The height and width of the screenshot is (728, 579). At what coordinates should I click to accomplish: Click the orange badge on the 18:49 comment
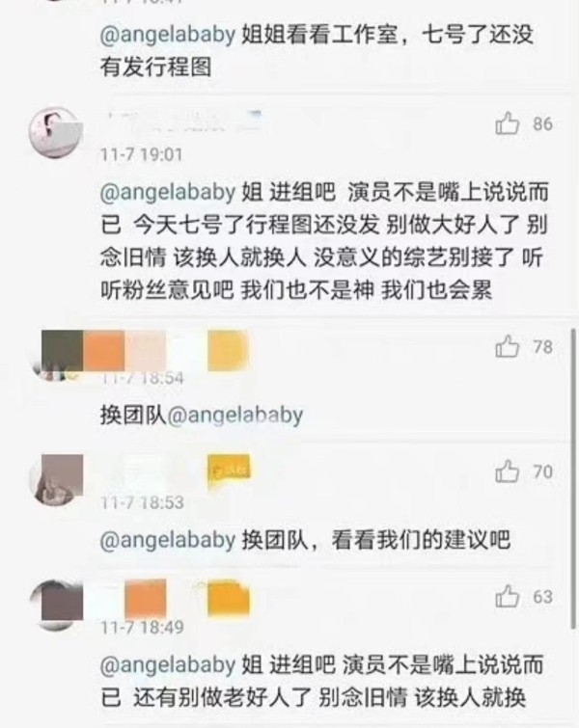[229, 598]
